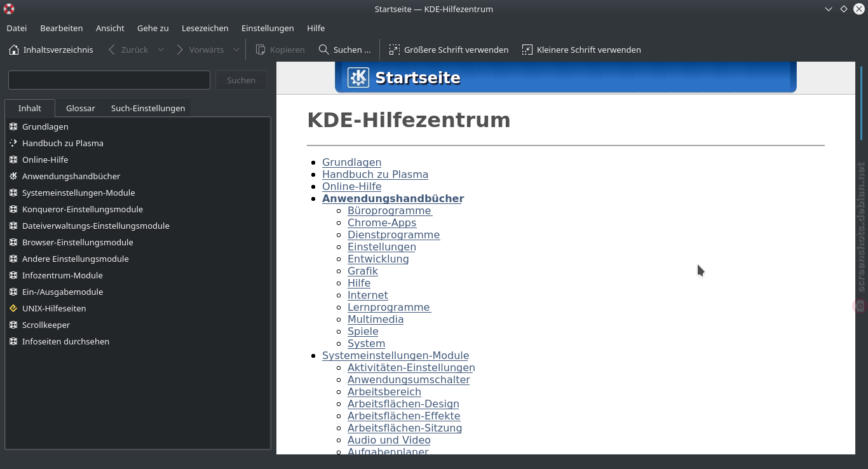This screenshot has width=868, height=469.
Task: Click the Vorwärts forward arrow
Action: point(180,50)
